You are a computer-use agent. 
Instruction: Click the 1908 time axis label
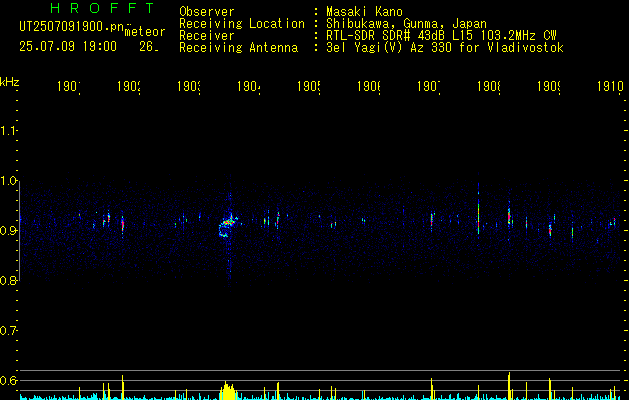489,86
